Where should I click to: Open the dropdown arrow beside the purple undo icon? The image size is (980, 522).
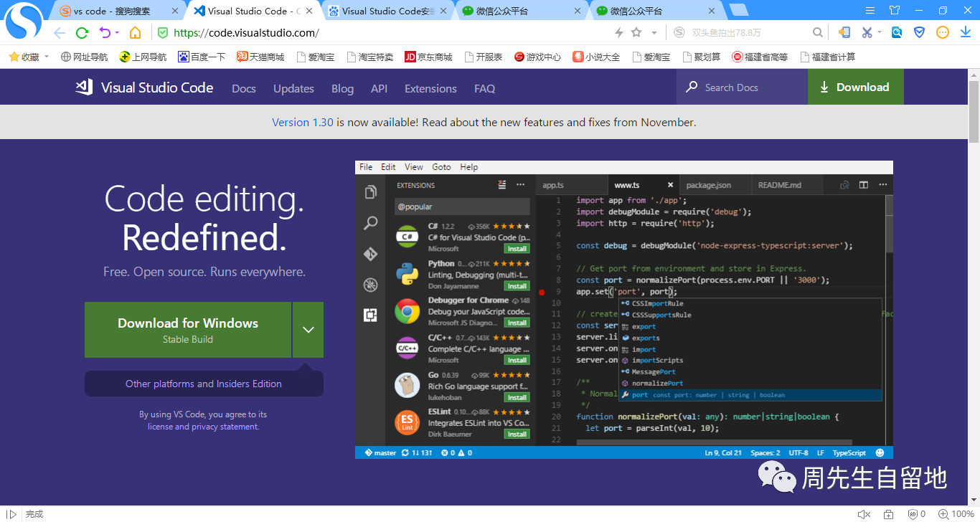click(x=117, y=33)
